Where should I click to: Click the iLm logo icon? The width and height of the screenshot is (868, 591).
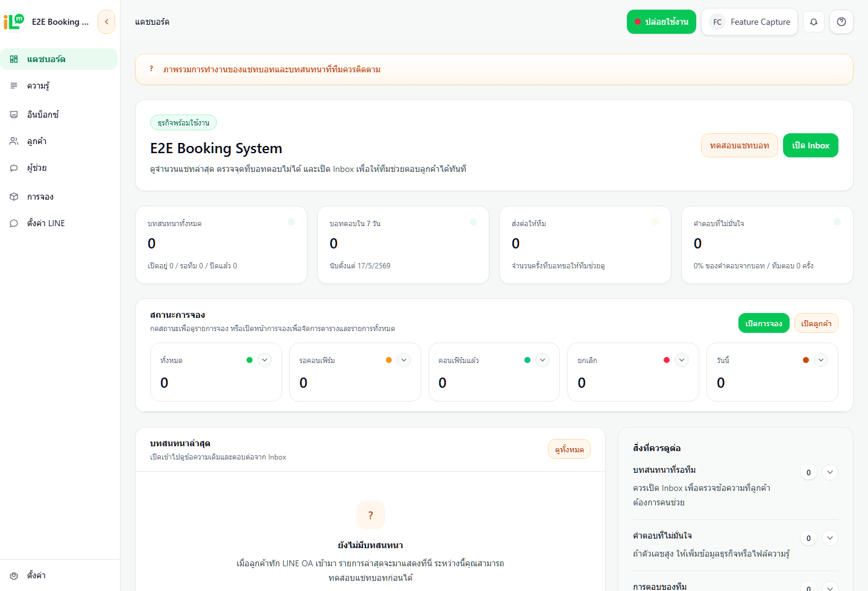tap(14, 22)
